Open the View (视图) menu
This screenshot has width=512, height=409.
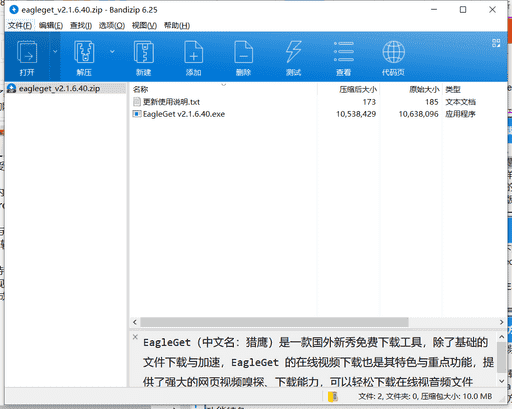pos(144,26)
